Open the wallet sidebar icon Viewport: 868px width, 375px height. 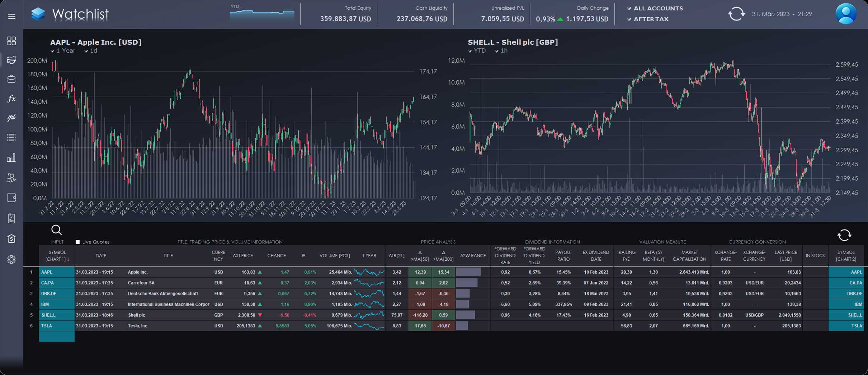click(11, 198)
